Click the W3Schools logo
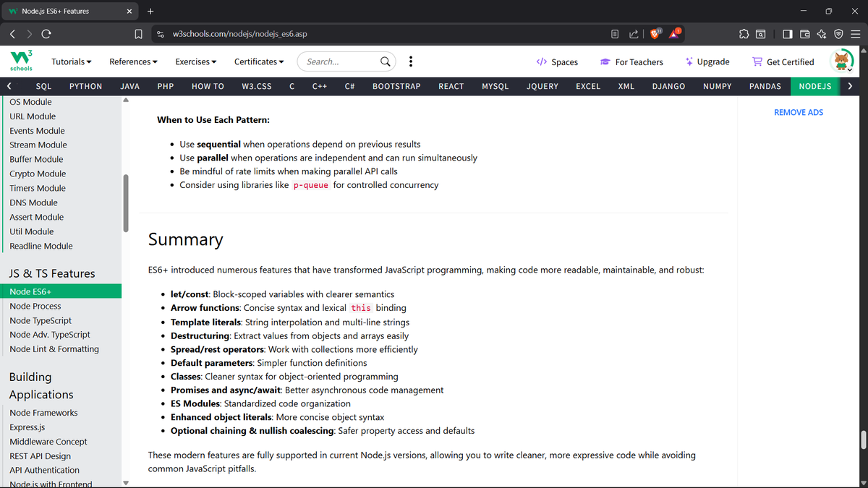The image size is (868, 488). (x=21, y=61)
